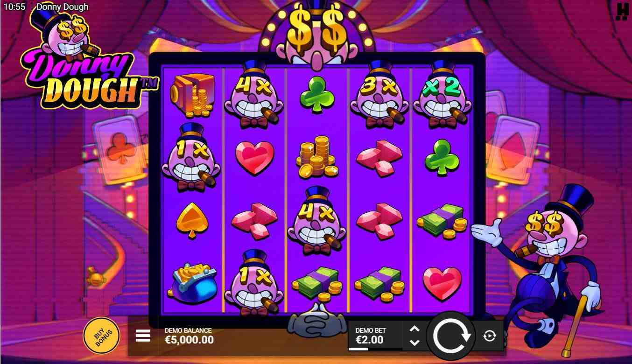Screen dimensions: 632x364
Task: Click the Hacksaw logo in top corner
Action: point(621,12)
